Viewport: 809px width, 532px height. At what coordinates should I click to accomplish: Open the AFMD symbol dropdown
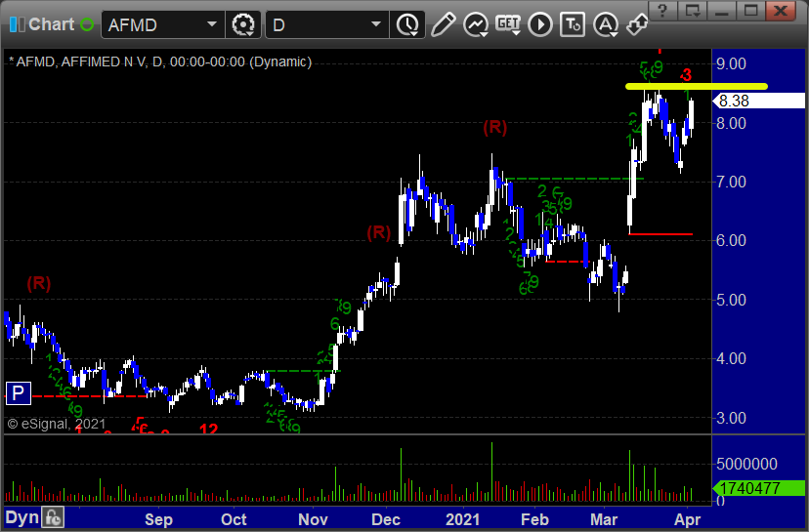(x=212, y=24)
